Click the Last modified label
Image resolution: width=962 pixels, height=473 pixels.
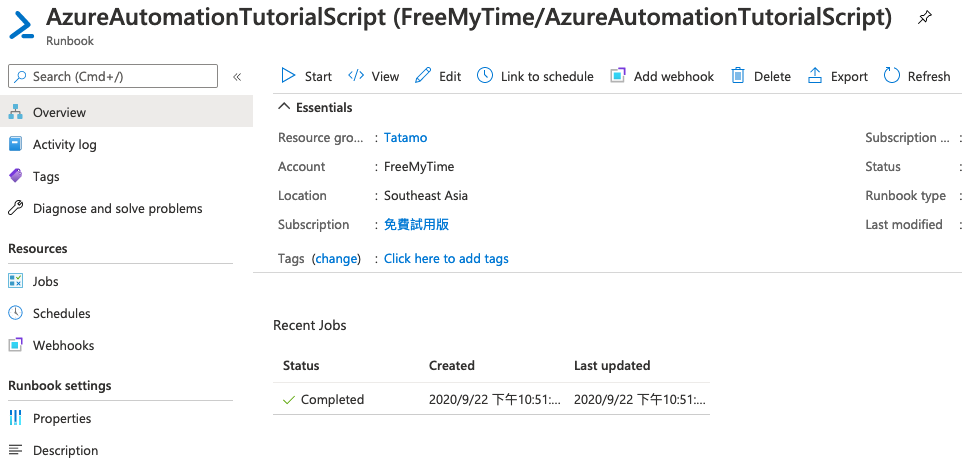pyautogui.click(x=904, y=225)
